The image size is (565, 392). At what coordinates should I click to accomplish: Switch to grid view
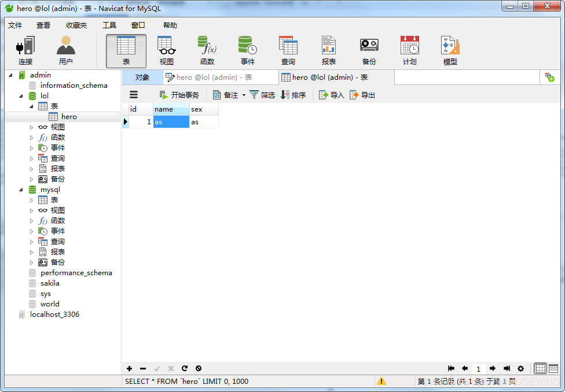(x=541, y=368)
